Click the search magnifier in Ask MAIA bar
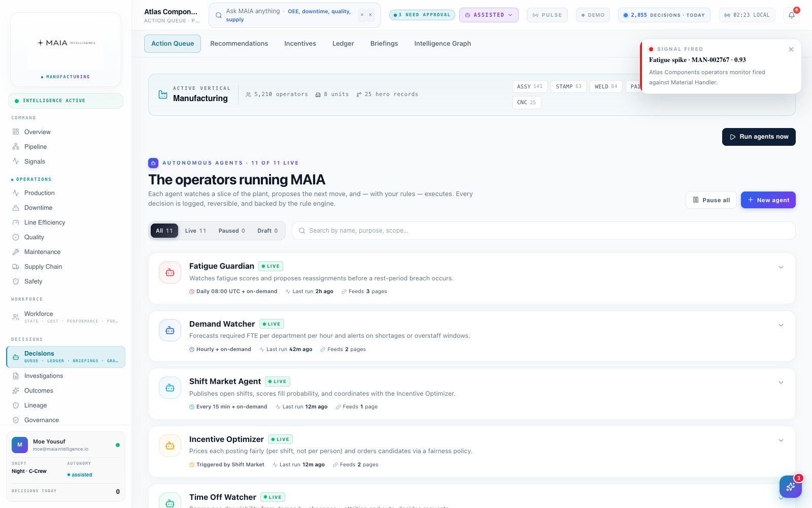The height and width of the screenshot is (508, 812). (219, 15)
